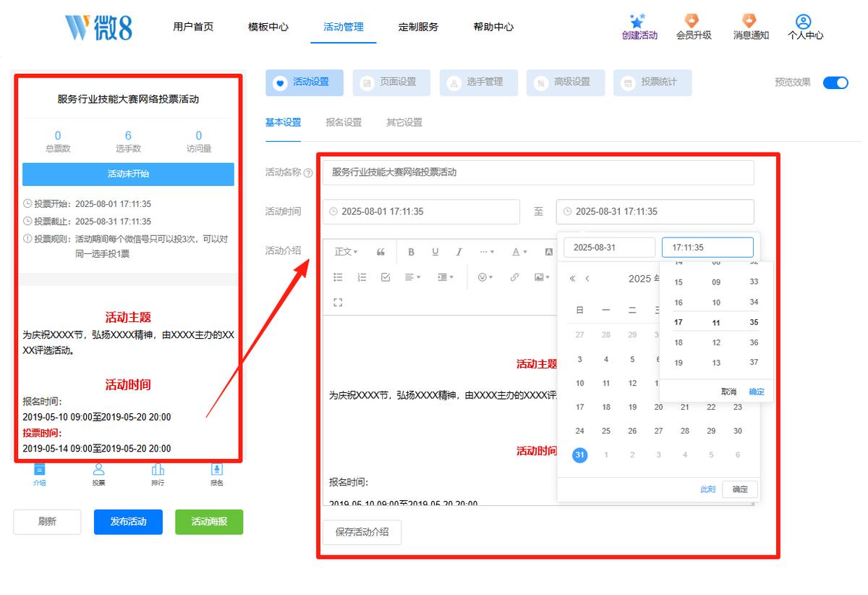Open the 选手管理 tab
The height and width of the screenshot is (595, 868).
[478, 83]
